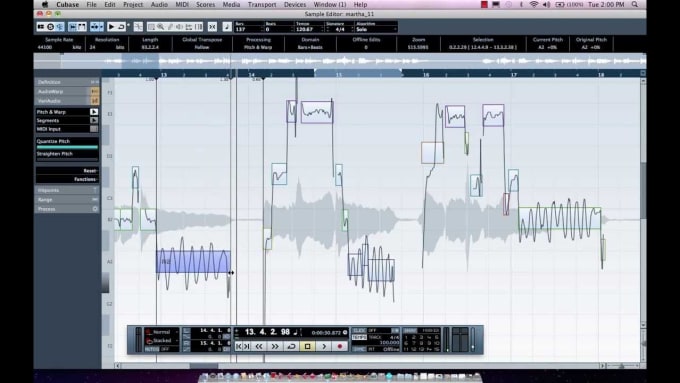Click the horizontal scrollbar thumb
680x383 pixels.
pos(204,366)
